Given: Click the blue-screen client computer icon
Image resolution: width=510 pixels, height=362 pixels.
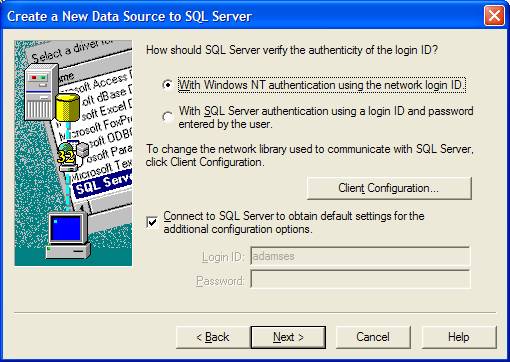Looking at the screenshot, I should 68,236.
